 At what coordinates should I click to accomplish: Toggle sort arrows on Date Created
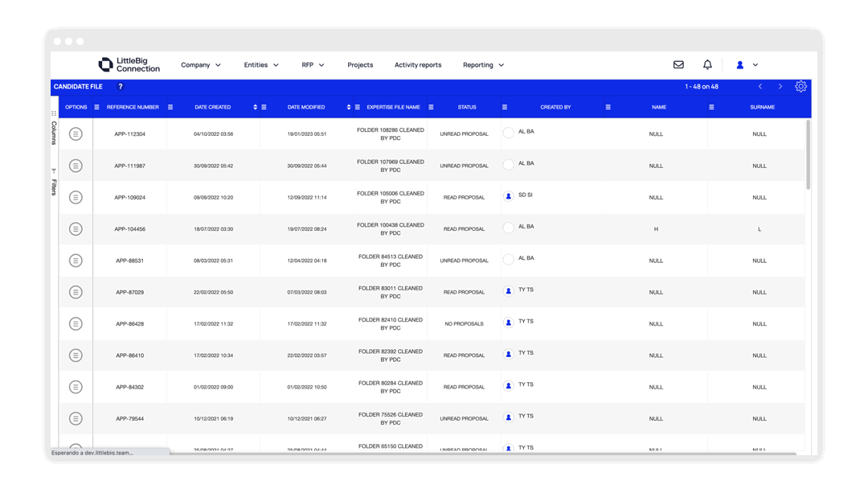[x=256, y=107]
